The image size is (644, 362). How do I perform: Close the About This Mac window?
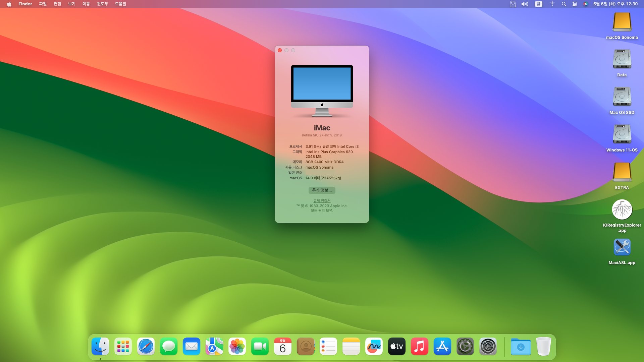point(280,50)
